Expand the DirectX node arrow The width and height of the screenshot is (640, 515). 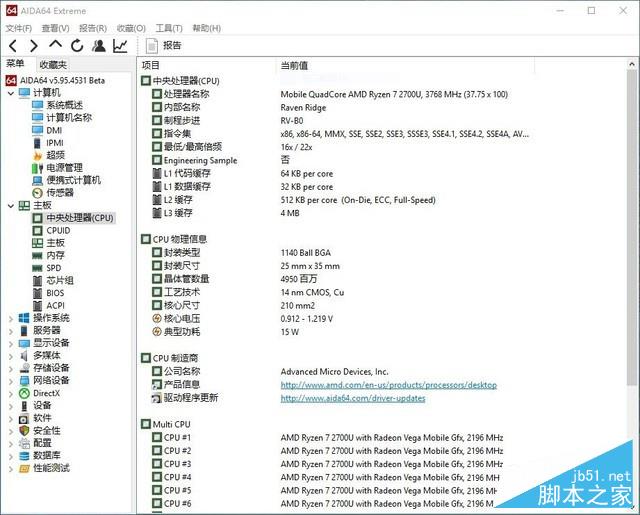(11, 393)
